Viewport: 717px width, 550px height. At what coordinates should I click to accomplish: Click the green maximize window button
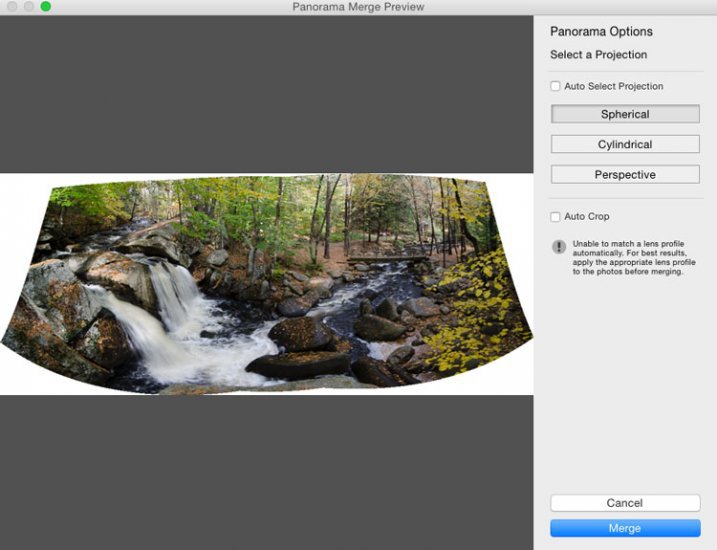pos(45,7)
